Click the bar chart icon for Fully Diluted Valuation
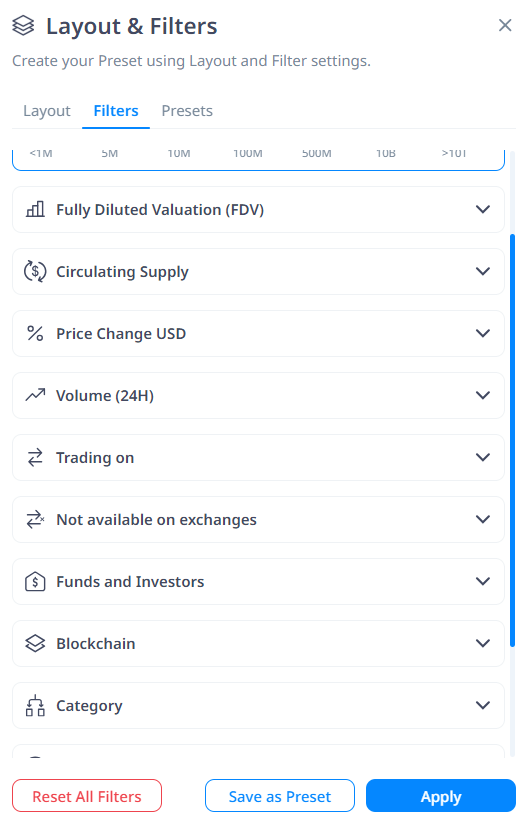Viewport: 527px width, 817px height. [35, 209]
